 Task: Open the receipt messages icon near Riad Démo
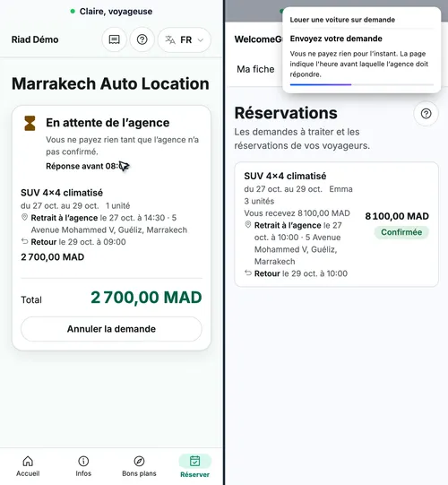(x=114, y=39)
